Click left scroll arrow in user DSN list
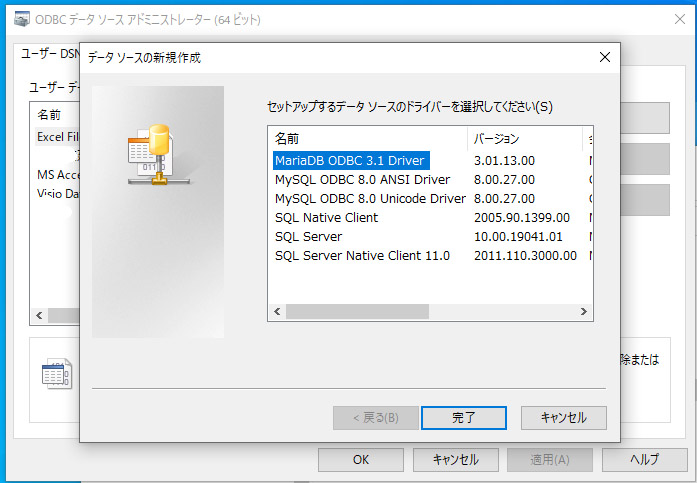Viewport: 697px width, 483px height. tap(39, 315)
